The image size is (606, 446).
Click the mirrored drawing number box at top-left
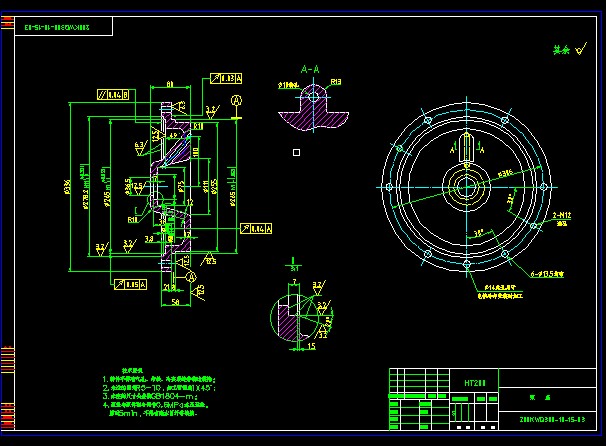click(x=63, y=27)
